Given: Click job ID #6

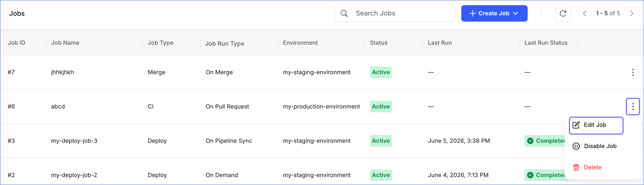Looking at the screenshot, I should click(x=11, y=106).
